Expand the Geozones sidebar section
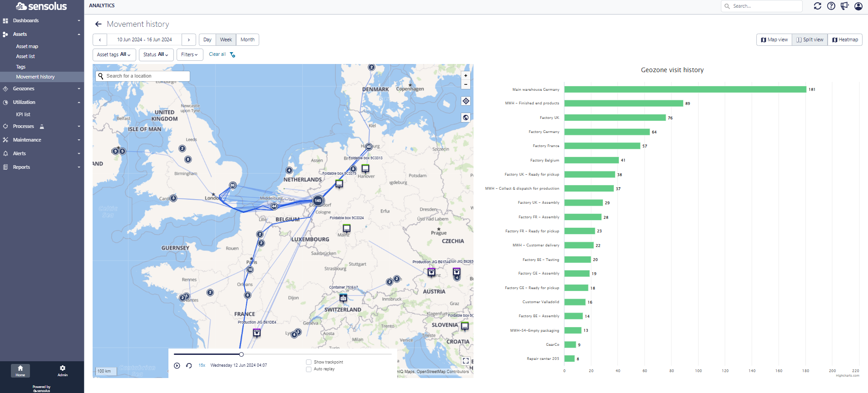 (42, 88)
